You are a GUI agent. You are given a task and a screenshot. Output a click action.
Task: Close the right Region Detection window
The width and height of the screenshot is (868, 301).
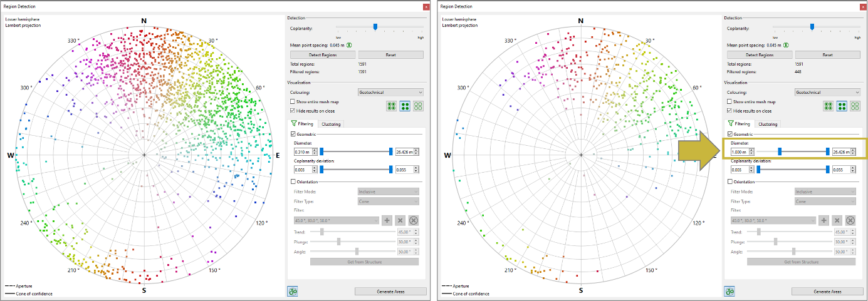[x=863, y=6]
